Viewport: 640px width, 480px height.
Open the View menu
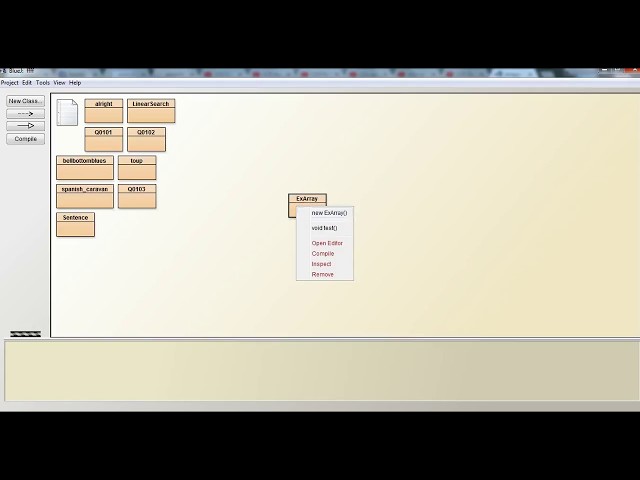click(x=59, y=82)
